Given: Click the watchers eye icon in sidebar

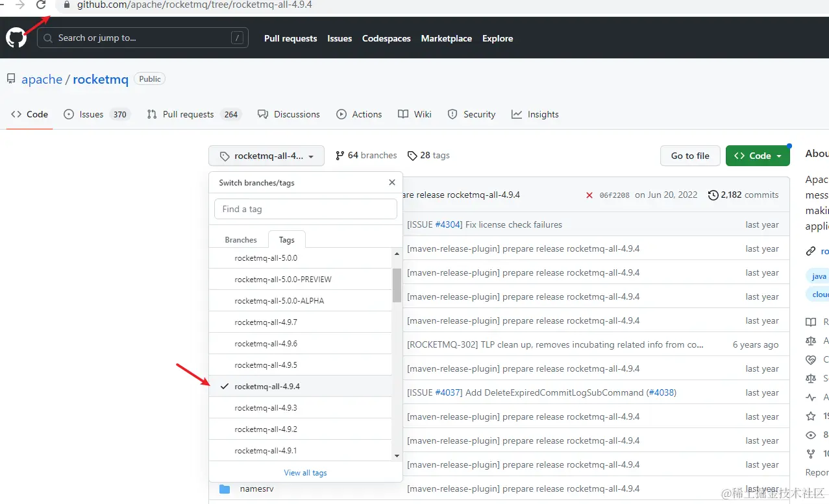Looking at the screenshot, I should [x=810, y=435].
